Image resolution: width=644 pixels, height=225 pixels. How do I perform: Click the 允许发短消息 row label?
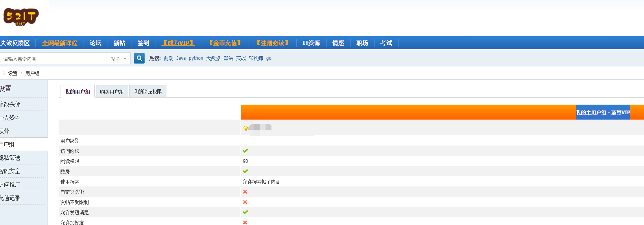pos(74,212)
